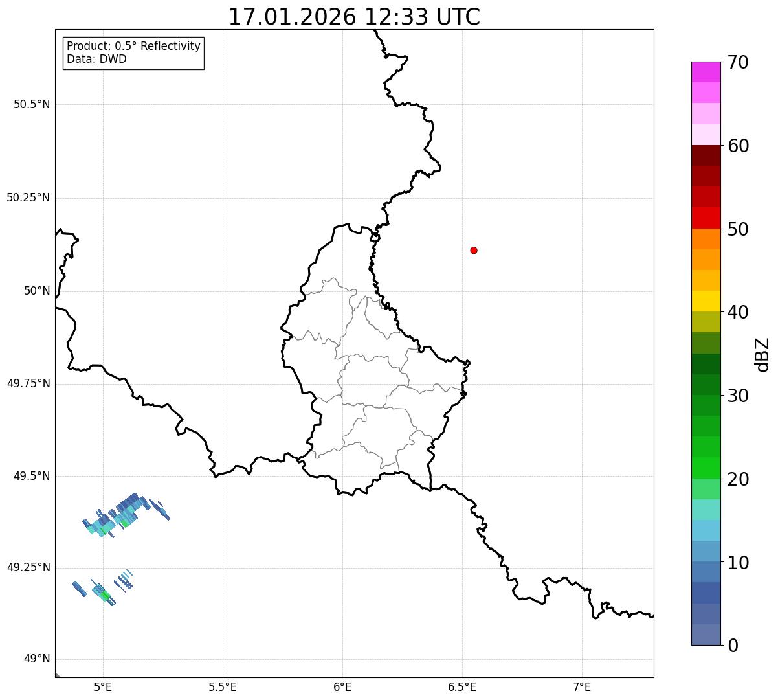Screen dimensions: 778x700
Task: Click the colorbar tick label 50
Action: [x=738, y=229]
